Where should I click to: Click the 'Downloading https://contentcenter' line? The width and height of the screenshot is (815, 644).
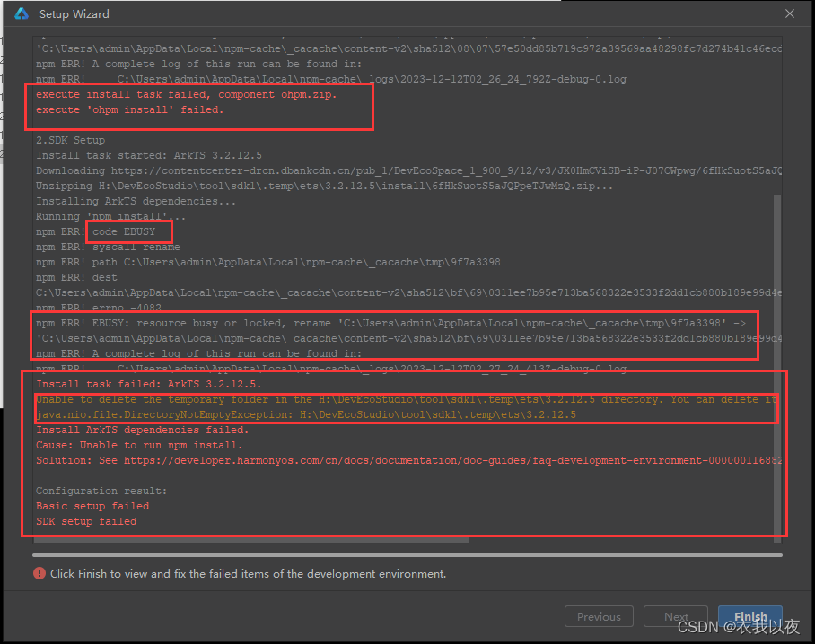408,170
